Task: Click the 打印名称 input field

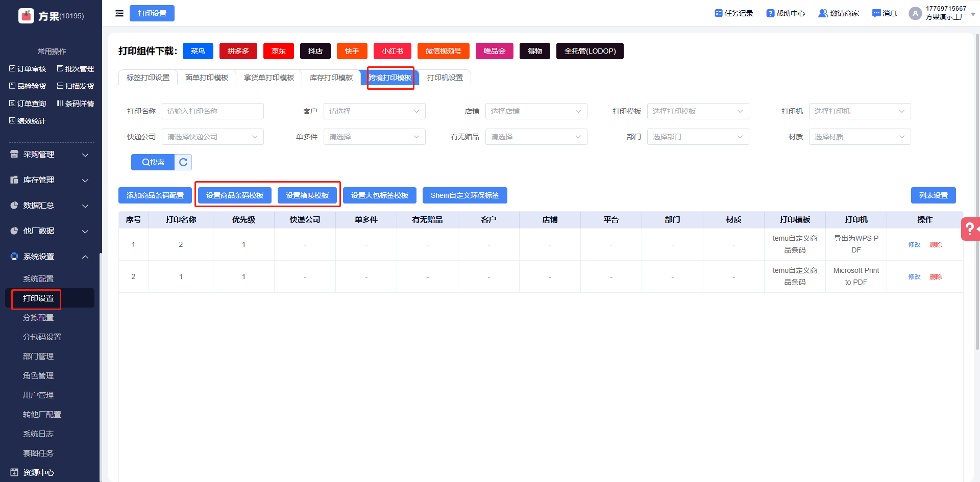Action: click(212, 111)
